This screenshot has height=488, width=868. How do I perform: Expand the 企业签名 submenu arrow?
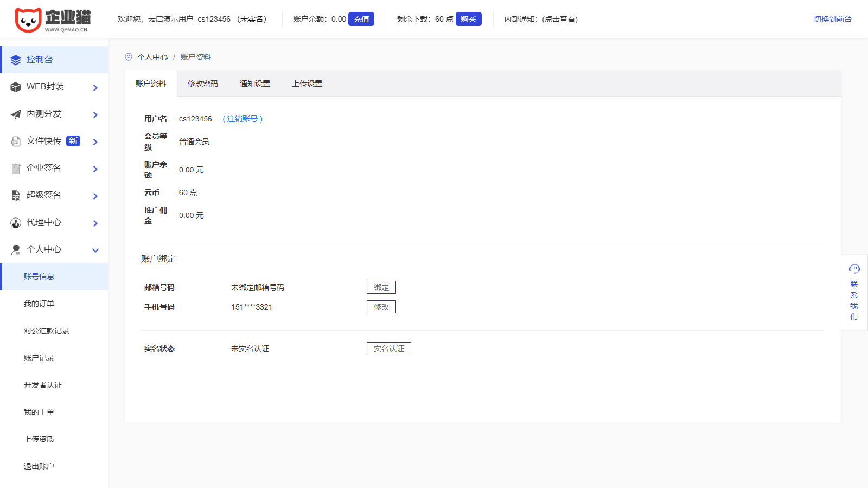point(95,169)
